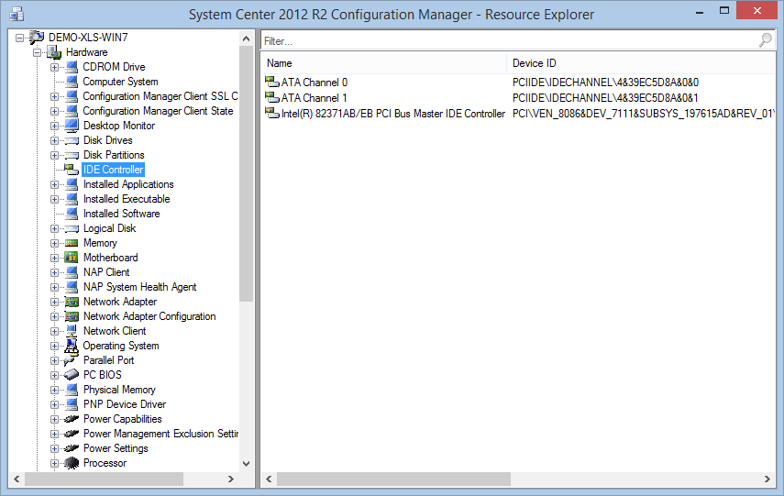Expand the CDROM Drive node
Image resolution: width=784 pixels, height=496 pixels.
click(54, 67)
